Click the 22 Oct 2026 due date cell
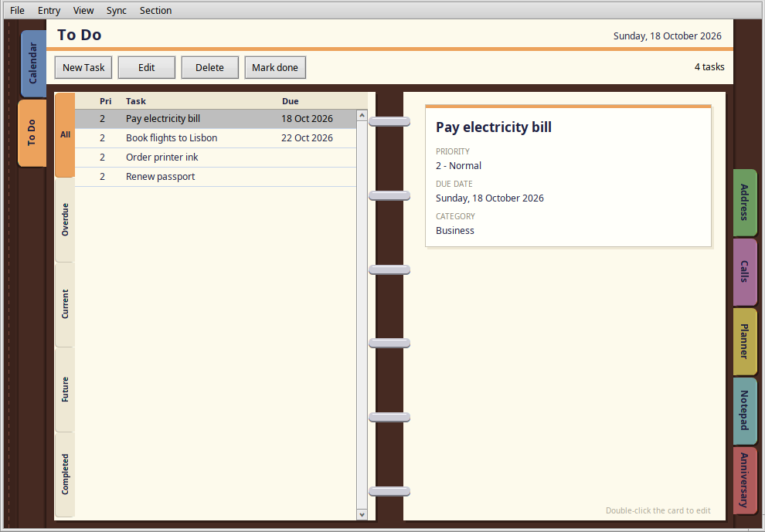The height and width of the screenshot is (532, 765). (x=307, y=138)
